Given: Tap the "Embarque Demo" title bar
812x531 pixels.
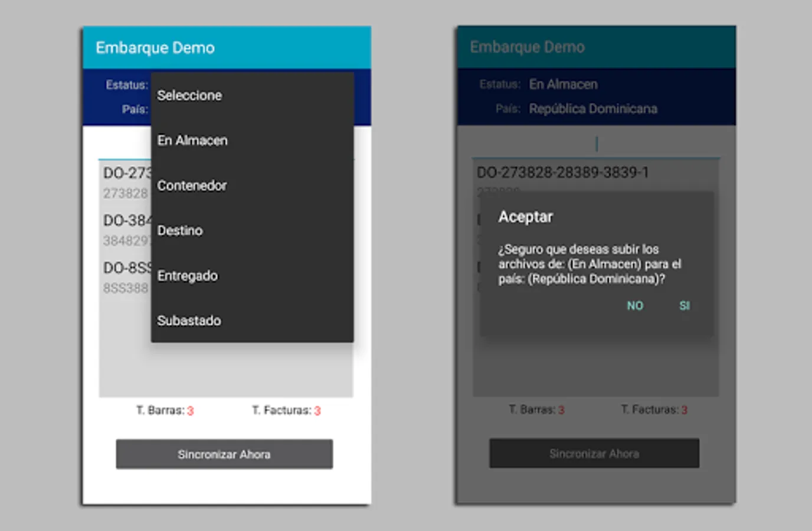Looking at the screenshot, I should [x=155, y=48].
